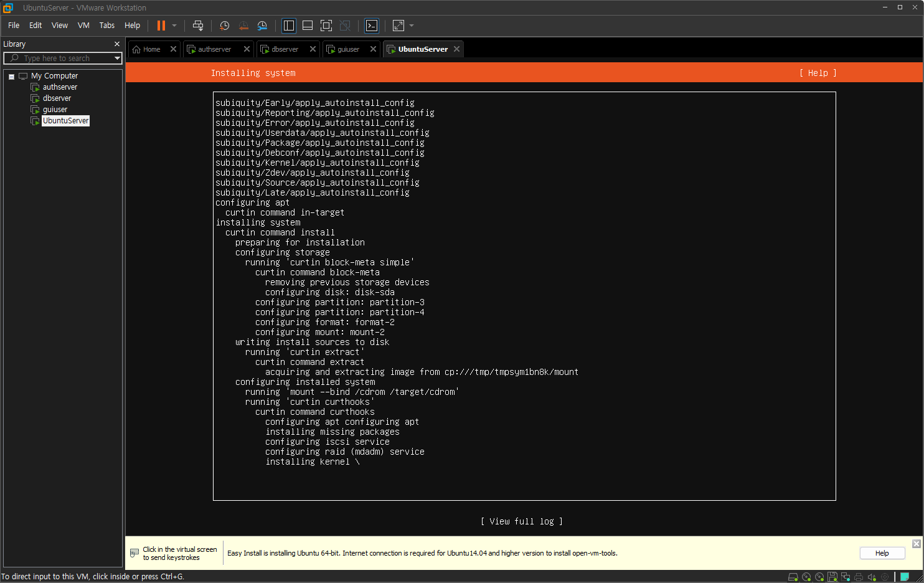Viewport: 924px width, 583px height.
Task: Close the Library panel
Action: (x=116, y=44)
